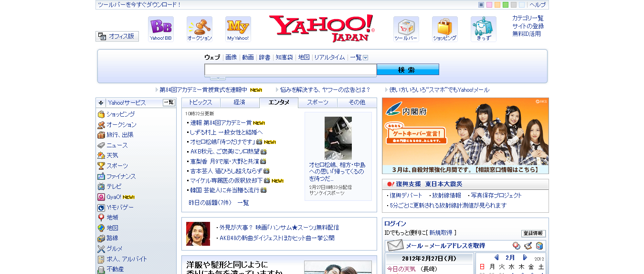Click inside the web search input field
Image resolution: width=644 pixels, height=274 pixels.
tap(290, 70)
